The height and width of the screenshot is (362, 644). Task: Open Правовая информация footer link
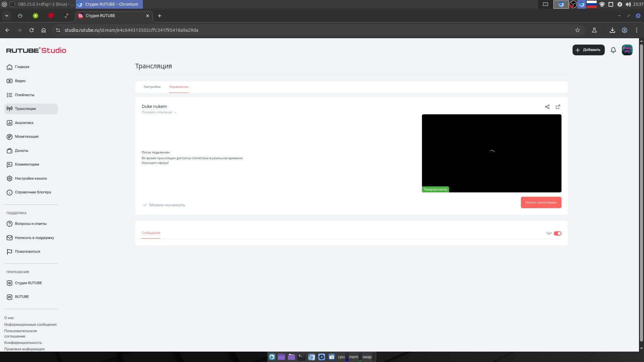[24, 349]
